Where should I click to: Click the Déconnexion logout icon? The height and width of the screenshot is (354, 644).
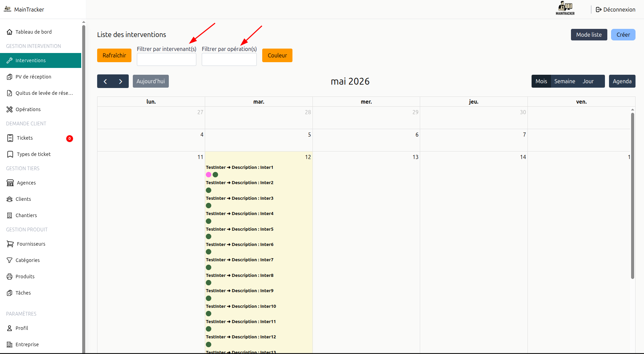pos(598,10)
